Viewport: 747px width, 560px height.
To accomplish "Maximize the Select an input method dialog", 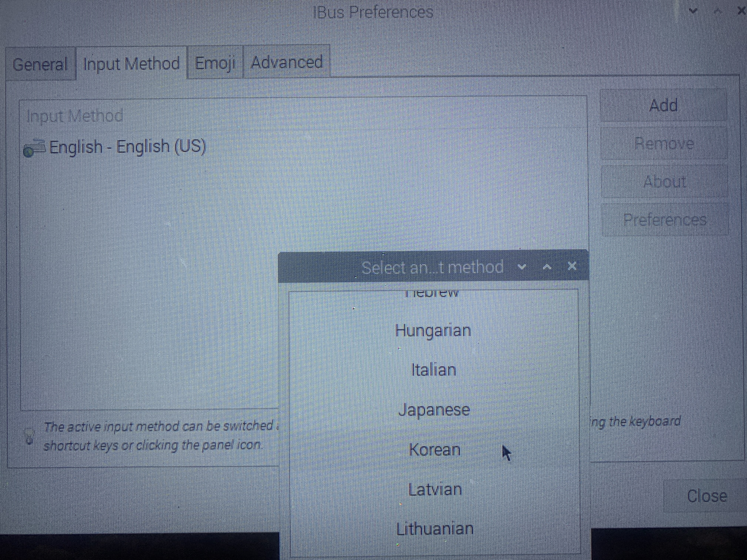I will point(547,267).
